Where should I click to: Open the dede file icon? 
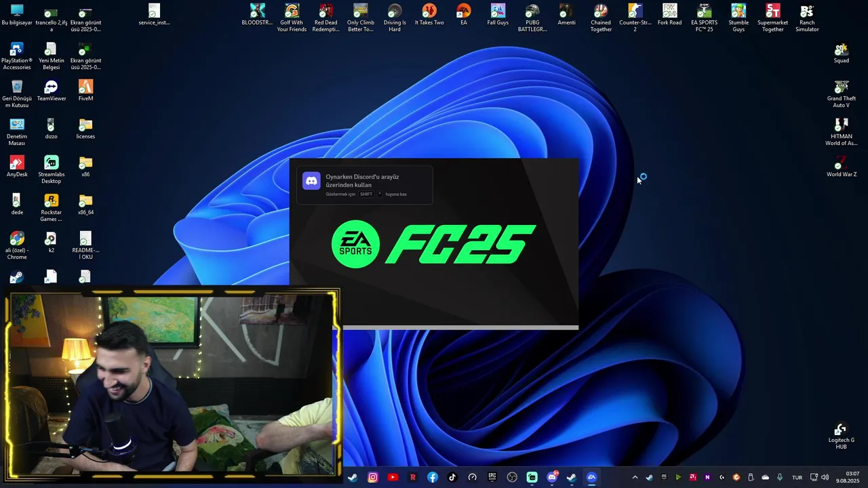tap(17, 205)
